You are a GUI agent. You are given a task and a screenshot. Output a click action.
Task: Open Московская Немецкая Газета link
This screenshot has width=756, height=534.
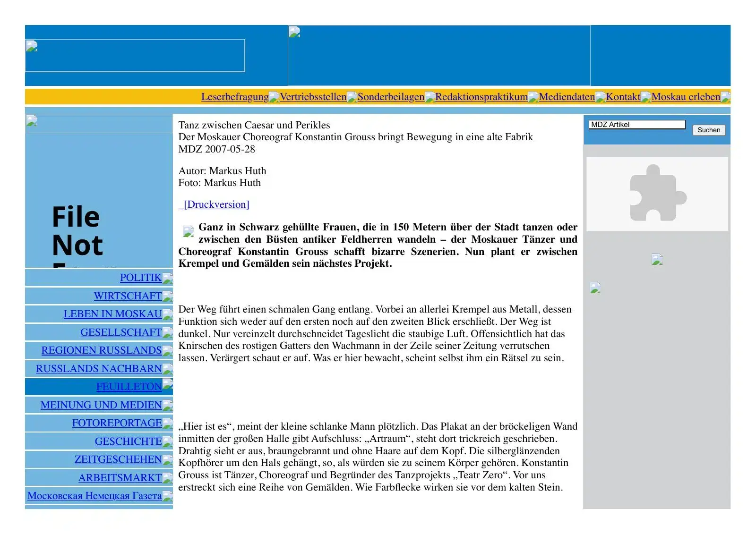pyautogui.click(x=94, y=496)
